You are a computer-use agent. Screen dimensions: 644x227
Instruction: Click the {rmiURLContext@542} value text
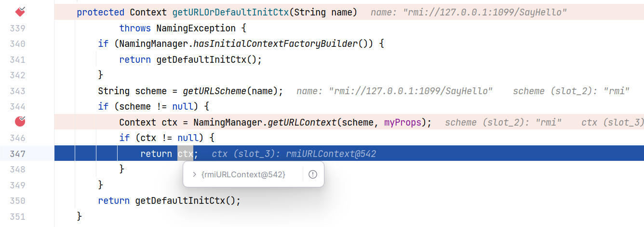point(243,174)
